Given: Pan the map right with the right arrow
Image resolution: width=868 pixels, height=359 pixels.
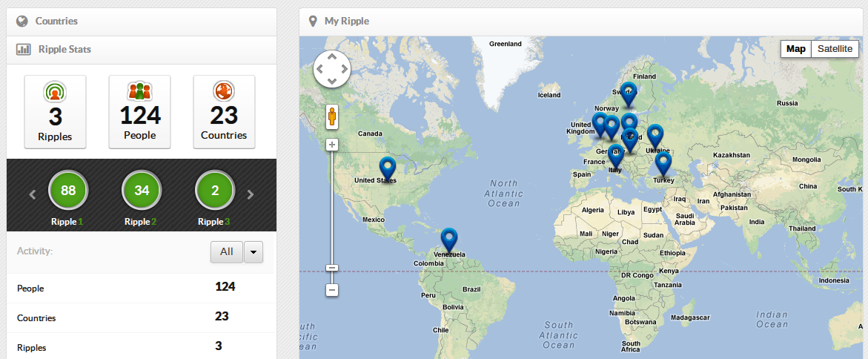Looking at the screenshot, I should [345, 69].
